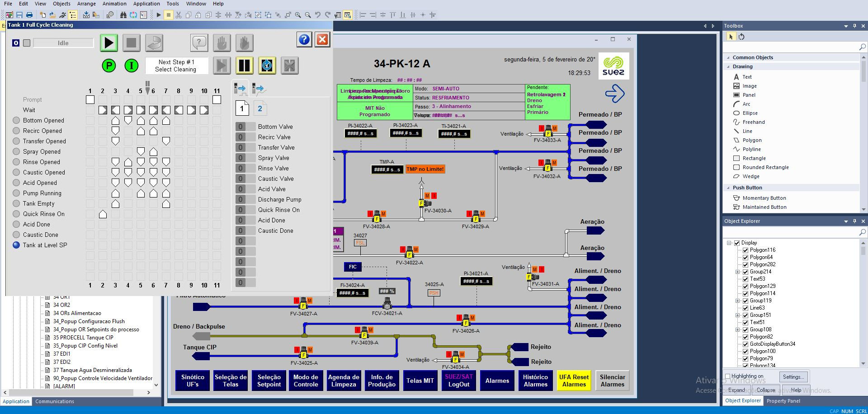
Task: Switch to the Communications tab
Action: pyautogui.click(x=55, y=401)
